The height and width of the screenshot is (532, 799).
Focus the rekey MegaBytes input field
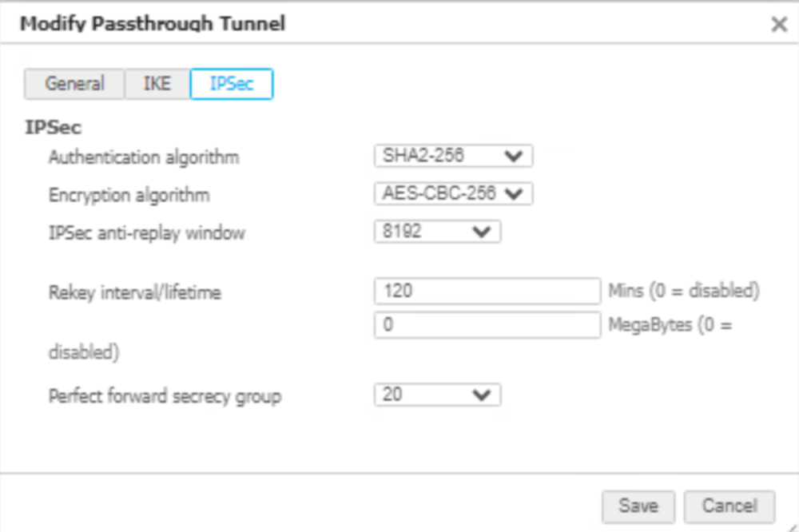pos(487,325)
